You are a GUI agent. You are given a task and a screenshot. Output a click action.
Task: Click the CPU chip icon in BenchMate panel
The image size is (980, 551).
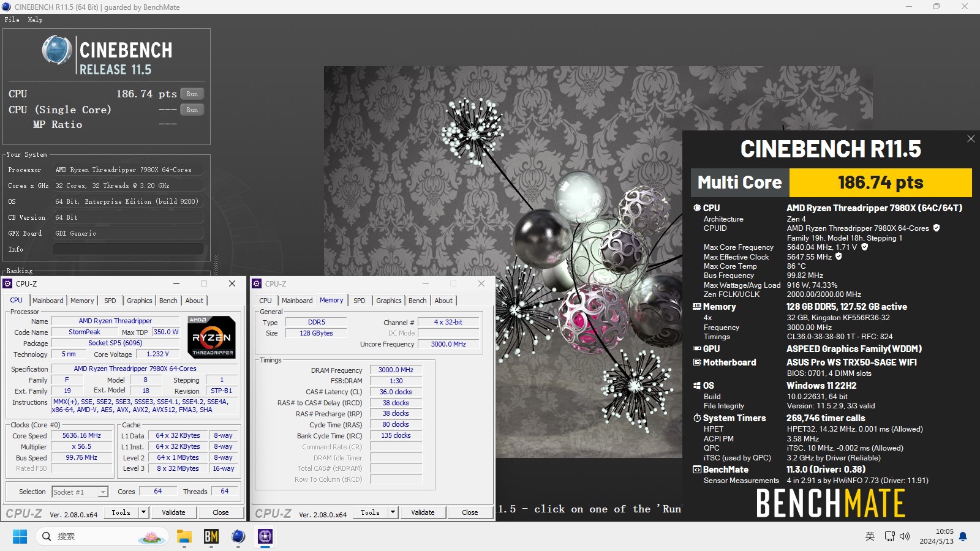click(x=697, y=208)
